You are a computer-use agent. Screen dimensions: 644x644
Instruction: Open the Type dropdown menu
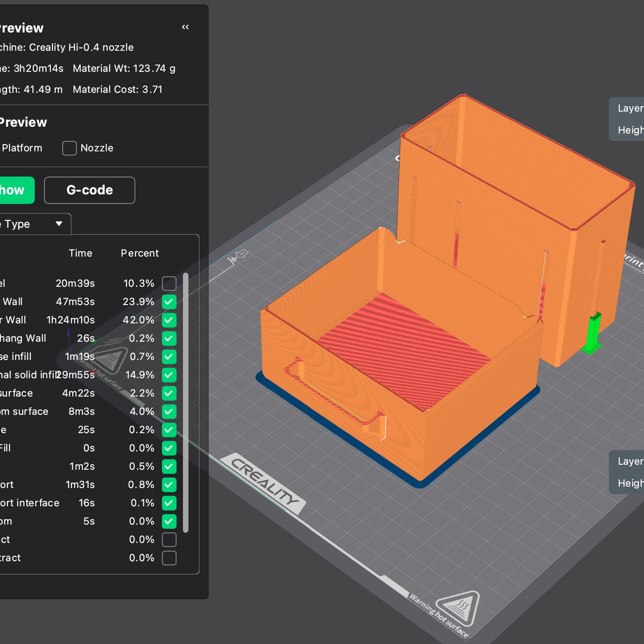point(34,224)
